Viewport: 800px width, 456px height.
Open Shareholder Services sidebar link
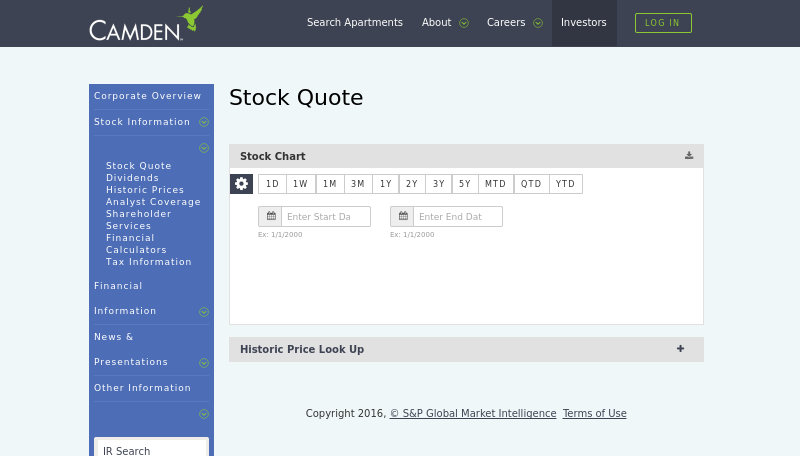pos(139,220)
